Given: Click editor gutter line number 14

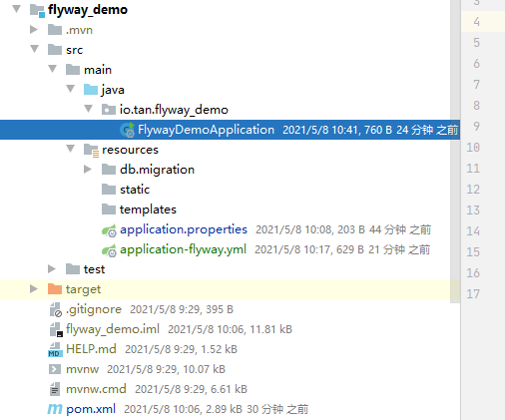Looking at the screenshot, I should tap(473, 231).
